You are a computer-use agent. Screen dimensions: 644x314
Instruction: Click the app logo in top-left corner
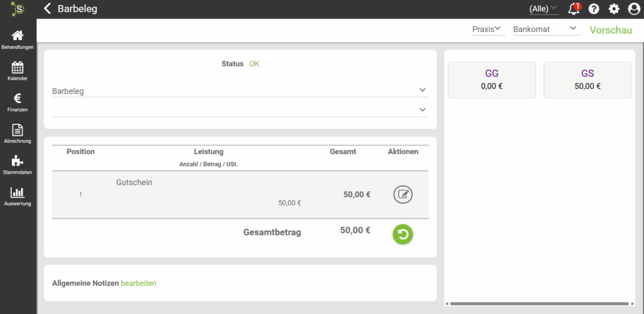point(18,9)
